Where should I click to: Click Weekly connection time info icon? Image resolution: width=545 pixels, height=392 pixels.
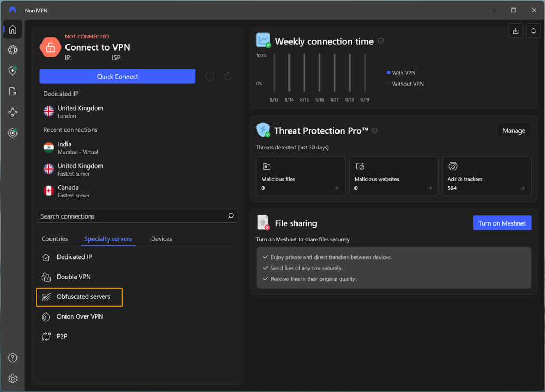(381, 41)
